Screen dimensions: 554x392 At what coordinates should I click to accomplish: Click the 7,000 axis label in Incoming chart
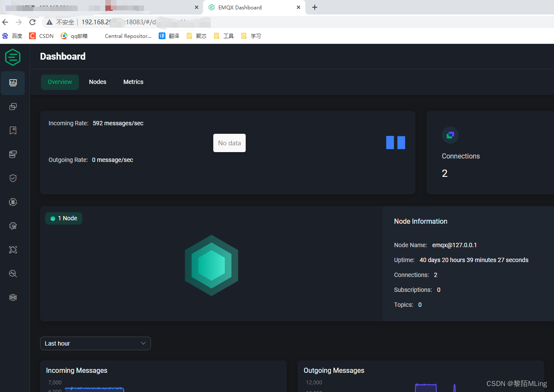tap(55, 382)
